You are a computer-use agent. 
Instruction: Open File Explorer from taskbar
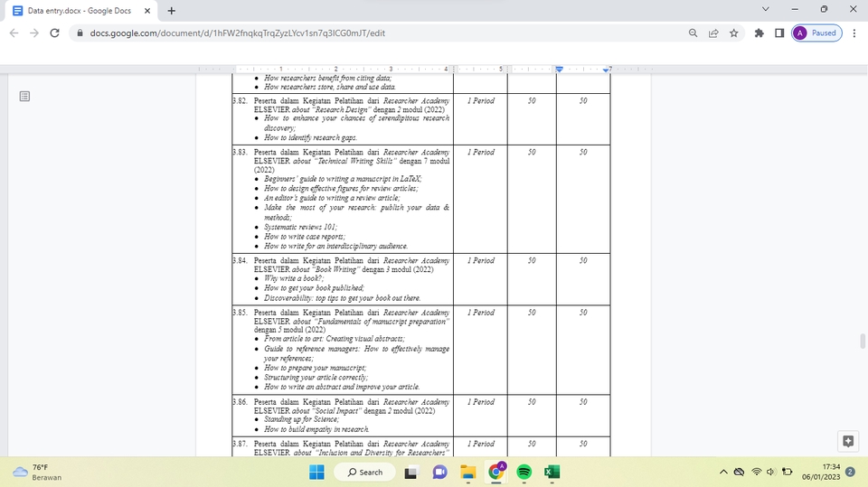(x=467, y=472)
